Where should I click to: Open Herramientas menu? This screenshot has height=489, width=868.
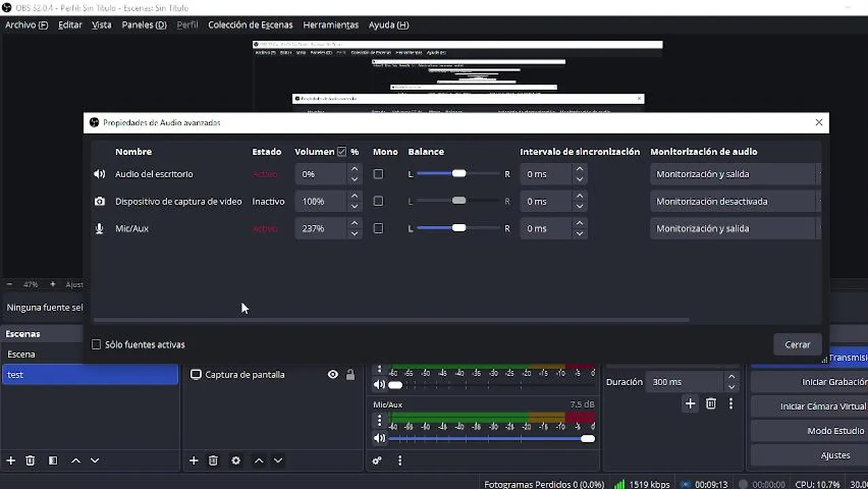pos(331,24)
